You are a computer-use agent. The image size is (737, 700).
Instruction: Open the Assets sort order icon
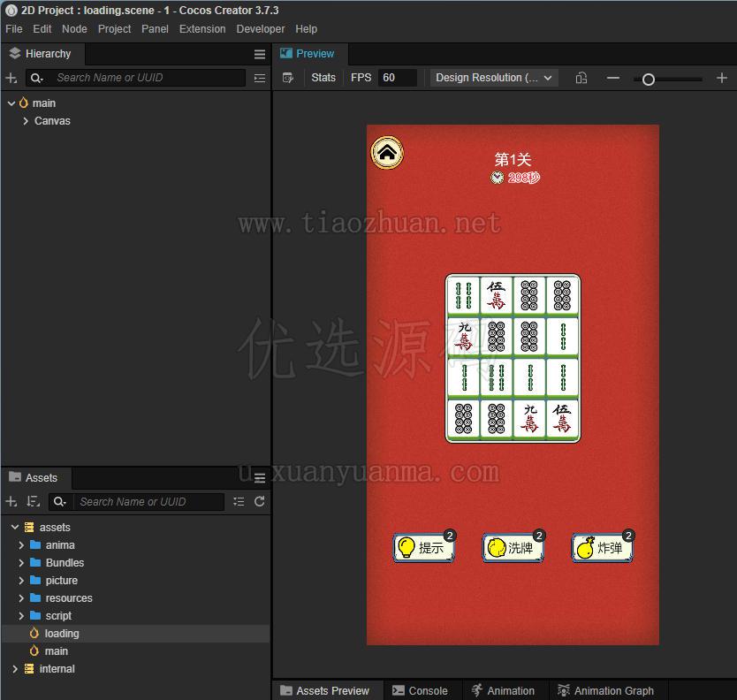pyautogui.click(x=34, y=502)
